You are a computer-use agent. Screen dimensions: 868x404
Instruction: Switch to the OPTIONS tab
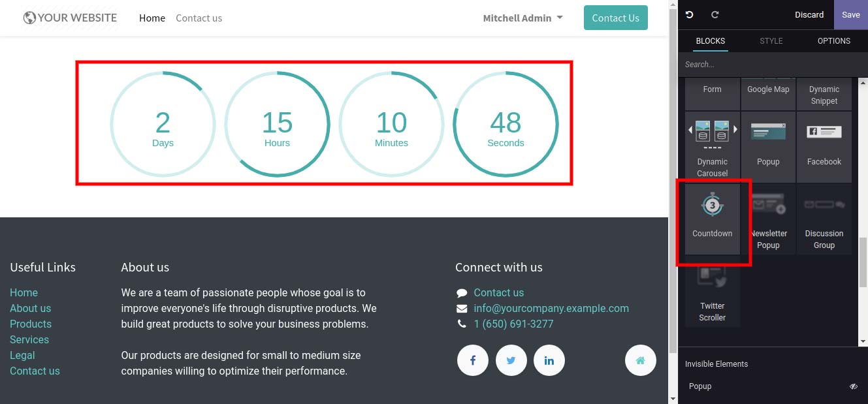click(x=834, y=40)
